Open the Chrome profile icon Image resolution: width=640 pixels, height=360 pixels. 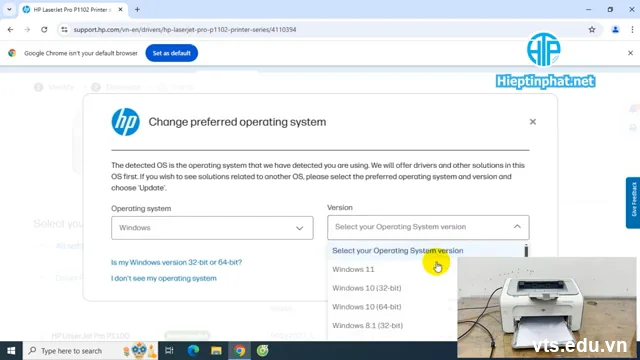point(615,29)
